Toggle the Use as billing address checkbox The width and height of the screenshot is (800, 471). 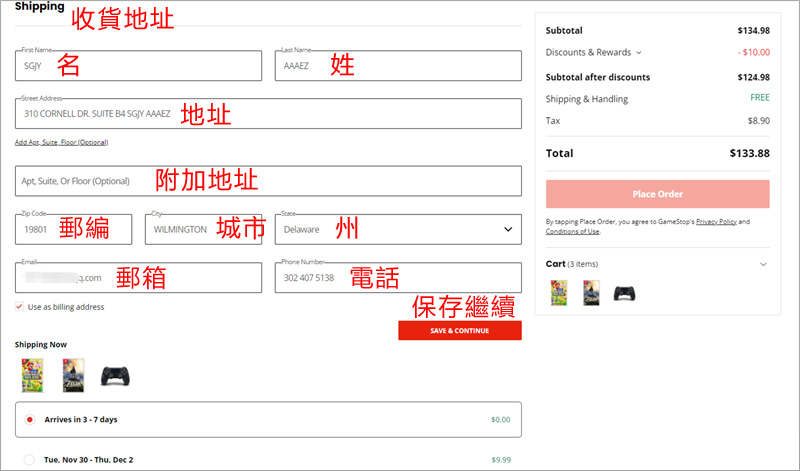20,307
